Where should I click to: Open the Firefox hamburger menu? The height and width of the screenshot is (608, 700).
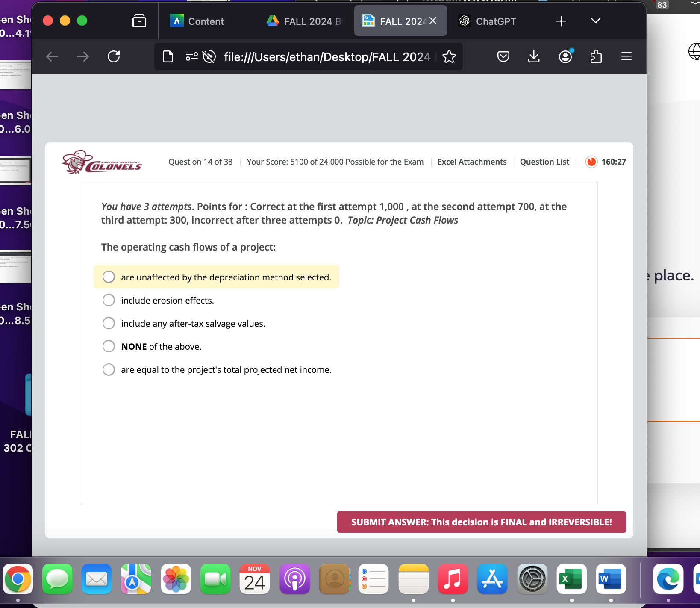point(626,56)
